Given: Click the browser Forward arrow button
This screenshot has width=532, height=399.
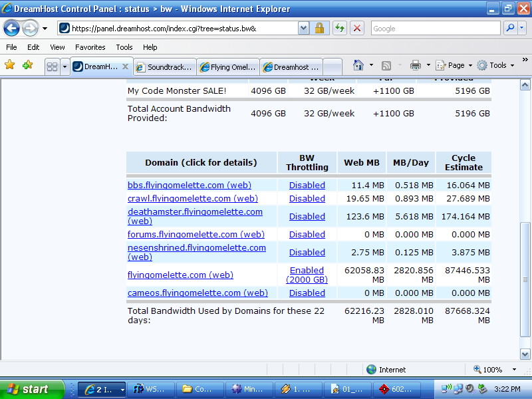Looking at the screenshot, I should (x=30, y=28).
